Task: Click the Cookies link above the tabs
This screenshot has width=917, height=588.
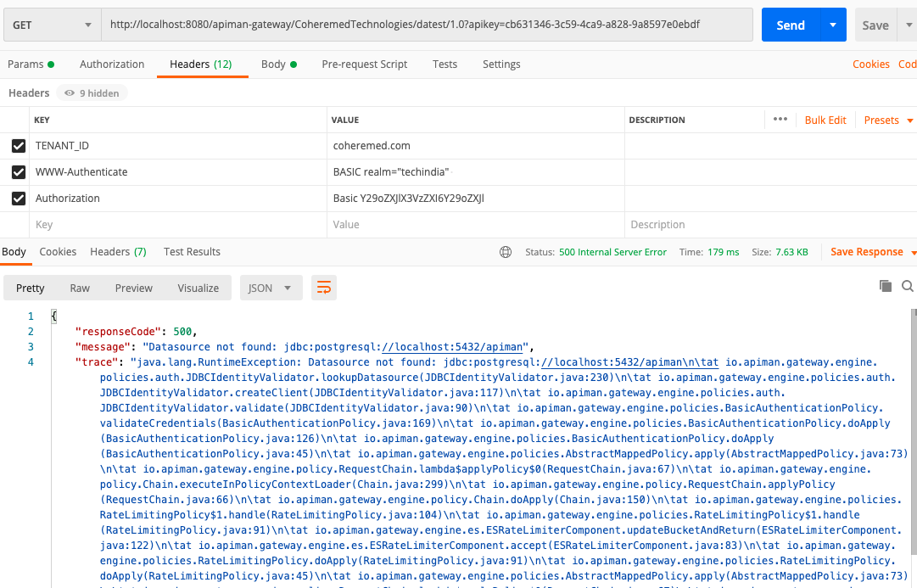Action: [871, 64]
